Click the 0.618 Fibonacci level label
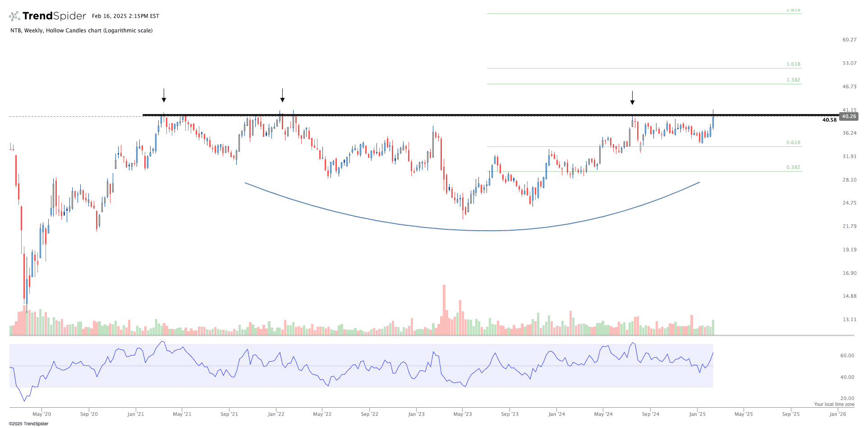This screenshot has height=428, width=868. (x=793, y=142)
